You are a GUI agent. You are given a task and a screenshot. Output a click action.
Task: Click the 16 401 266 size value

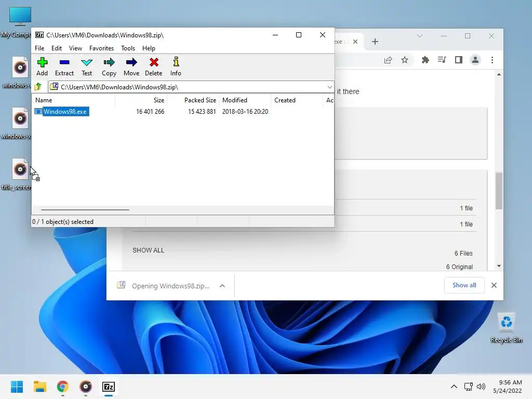pyautogui.click(x=150, y=112)
